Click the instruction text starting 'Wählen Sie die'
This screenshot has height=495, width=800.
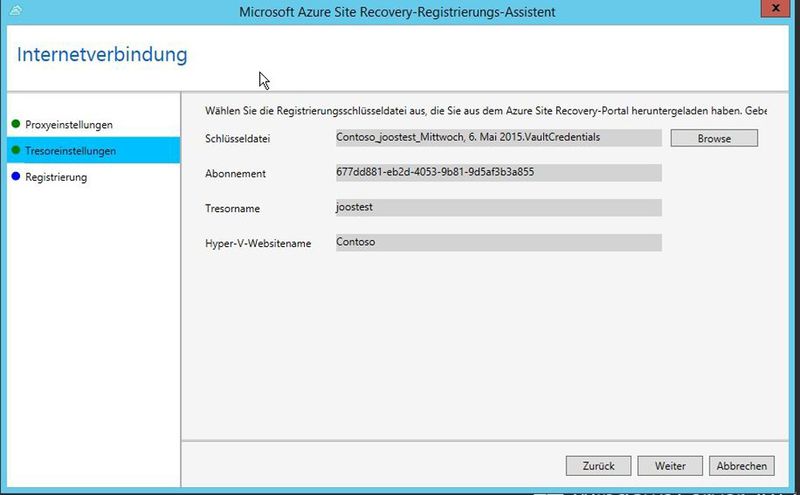[486, 111]
